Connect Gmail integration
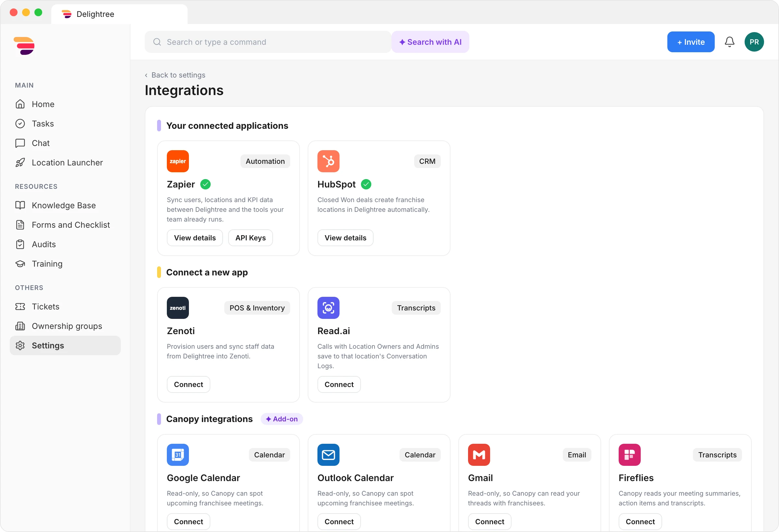This screenshot has width=779, height=532. click(489, 522)
